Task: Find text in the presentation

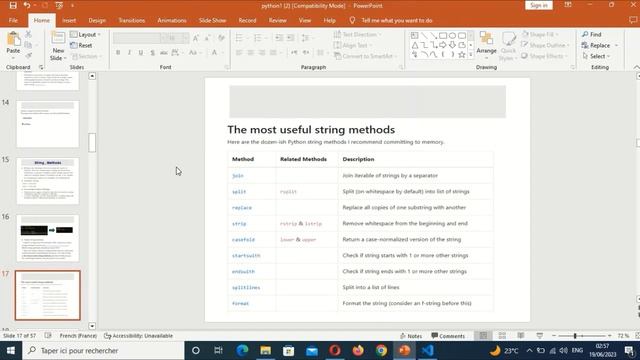Action: click(x=592, y=34)
